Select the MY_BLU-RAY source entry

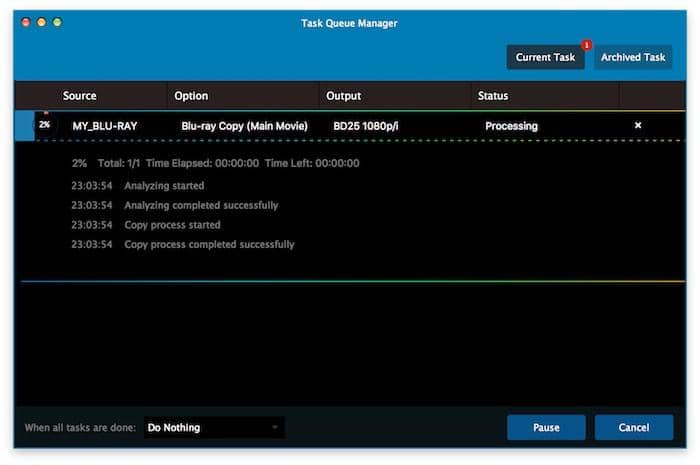coord(105,126)
